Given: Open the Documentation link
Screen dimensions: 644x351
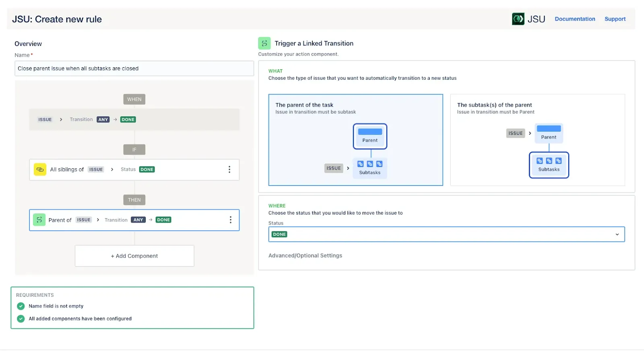Looking at the screenshot, I should [x=575, y=19].
